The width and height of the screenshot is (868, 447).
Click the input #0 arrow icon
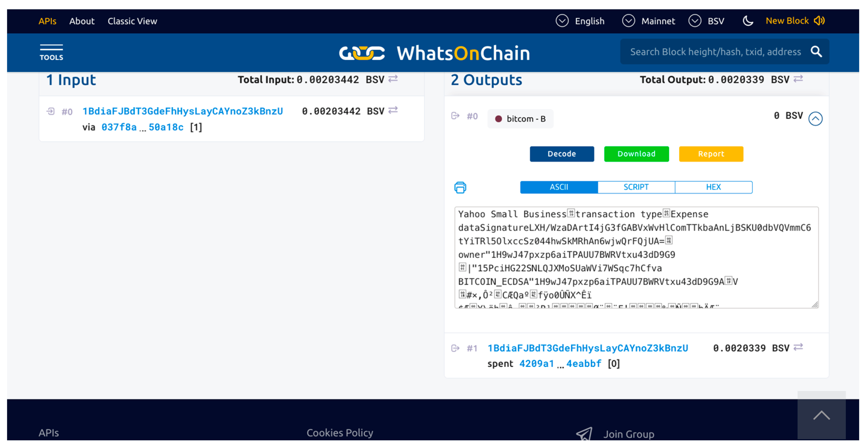pyautogui.click(x=51, y=111)
